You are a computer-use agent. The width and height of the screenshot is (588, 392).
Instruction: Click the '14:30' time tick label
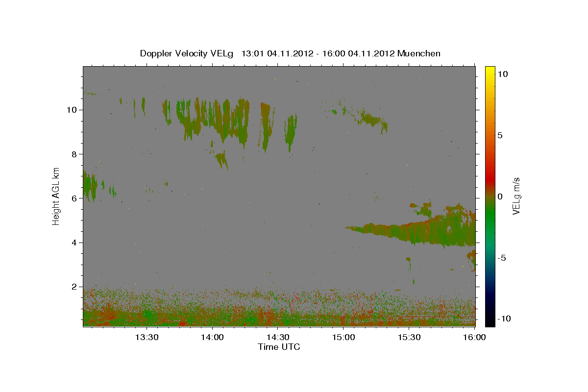(277, 338)
